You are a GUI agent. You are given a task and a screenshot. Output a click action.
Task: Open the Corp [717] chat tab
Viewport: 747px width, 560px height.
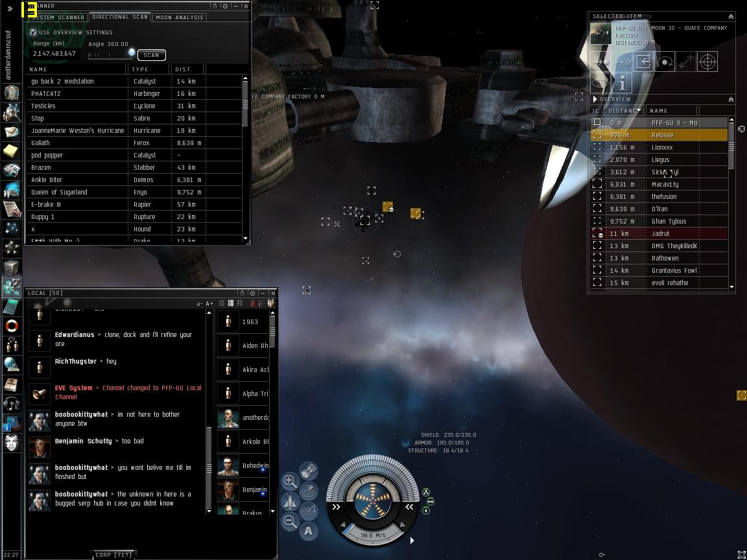pos(113,555)
